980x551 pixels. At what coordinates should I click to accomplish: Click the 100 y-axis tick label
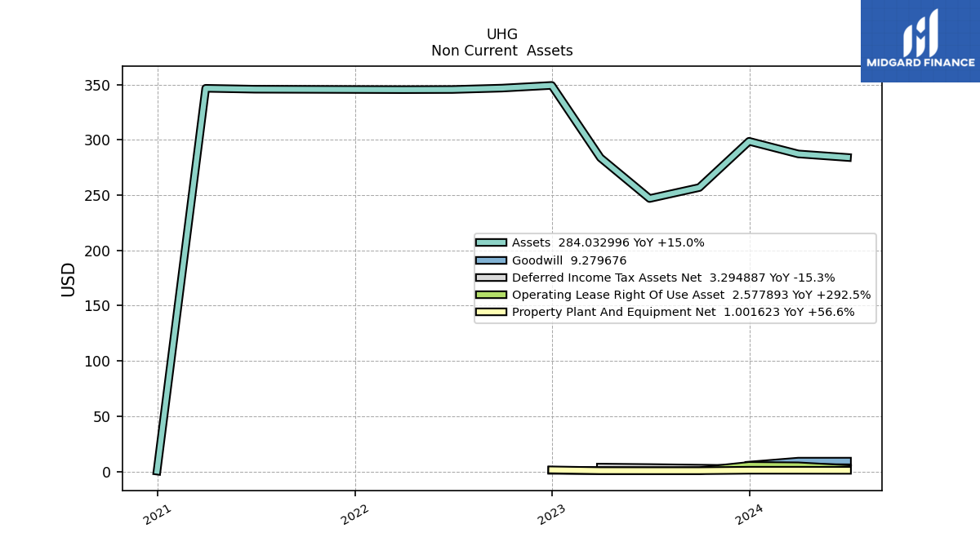(x=99, y=361)
